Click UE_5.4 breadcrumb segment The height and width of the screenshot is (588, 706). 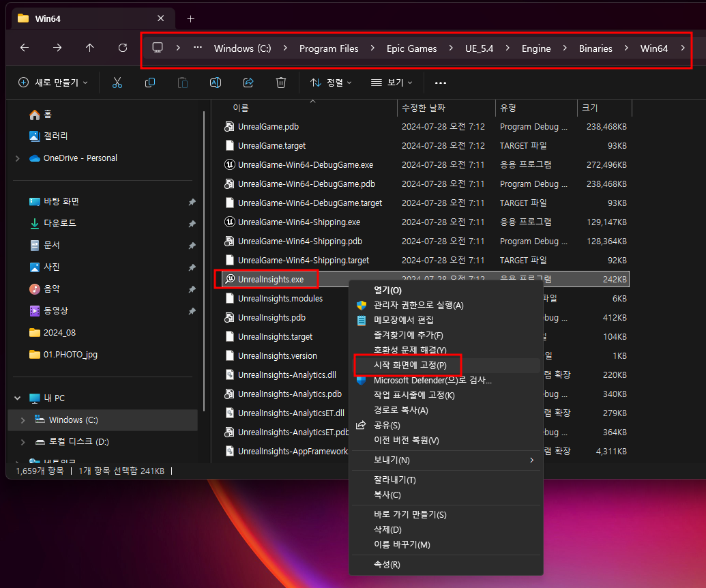click(479, 48)
